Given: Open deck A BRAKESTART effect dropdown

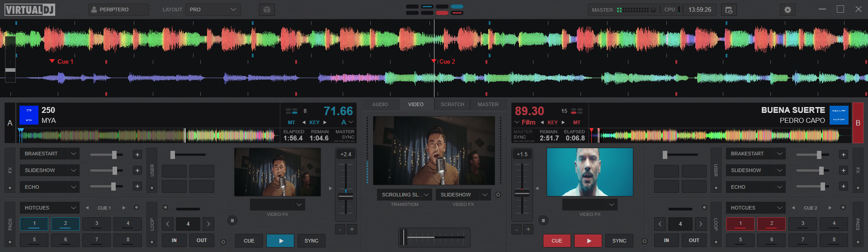Looking at the screenshot, I should click(x=50, y=154).
